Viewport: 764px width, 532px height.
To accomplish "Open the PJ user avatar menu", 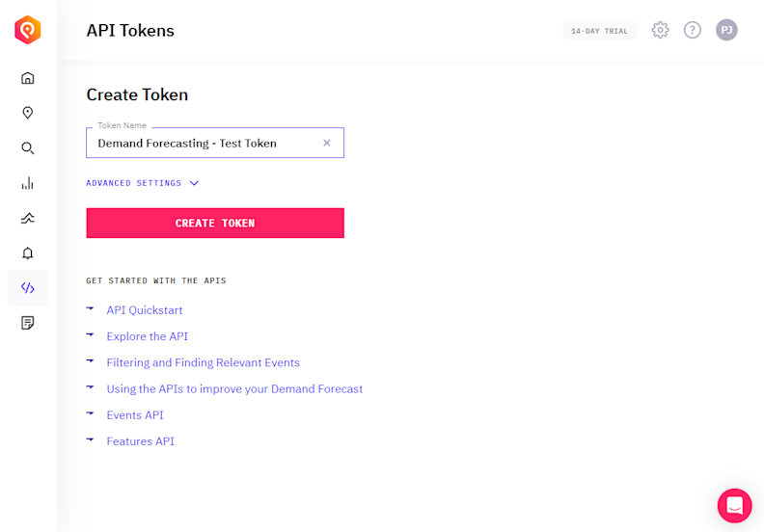I will pos(726,30).
